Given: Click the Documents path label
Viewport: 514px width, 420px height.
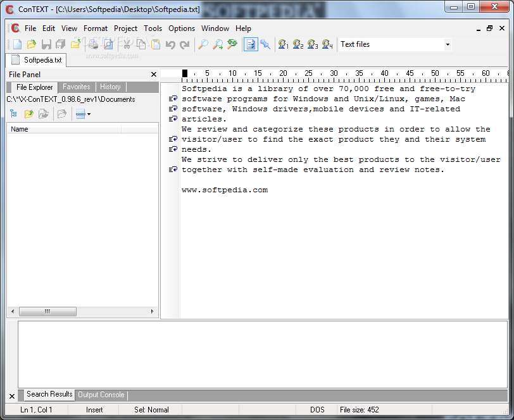Looking at the screenshot, I should click(71, 99).
